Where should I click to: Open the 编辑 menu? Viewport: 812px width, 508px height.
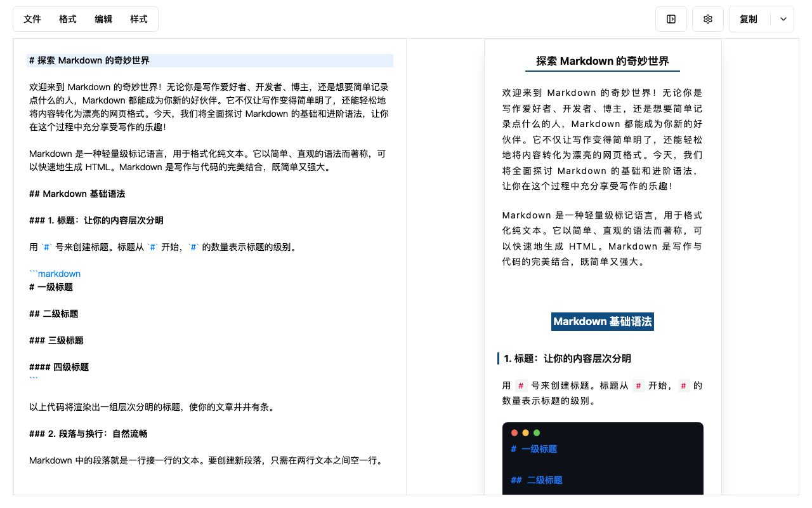tap(103, 19)
